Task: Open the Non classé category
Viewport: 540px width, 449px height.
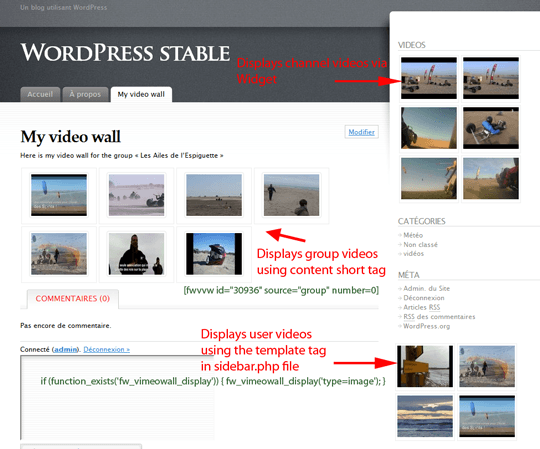Action: pos(420,244)
